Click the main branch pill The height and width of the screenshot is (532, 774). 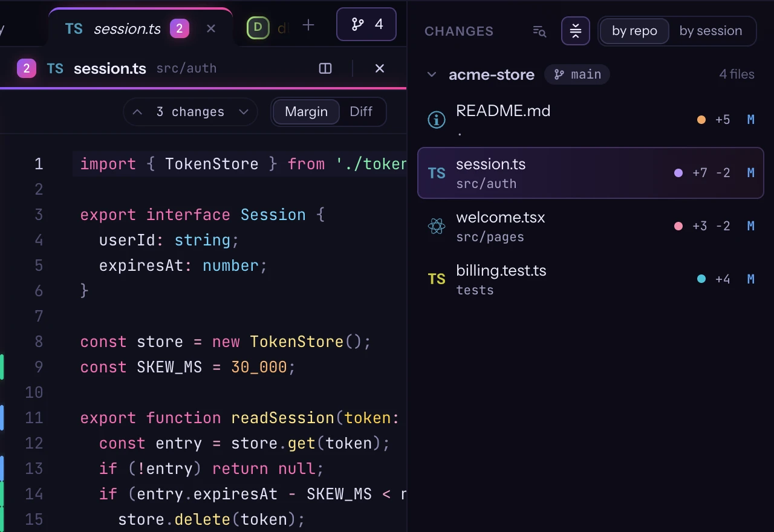[577, 74]
